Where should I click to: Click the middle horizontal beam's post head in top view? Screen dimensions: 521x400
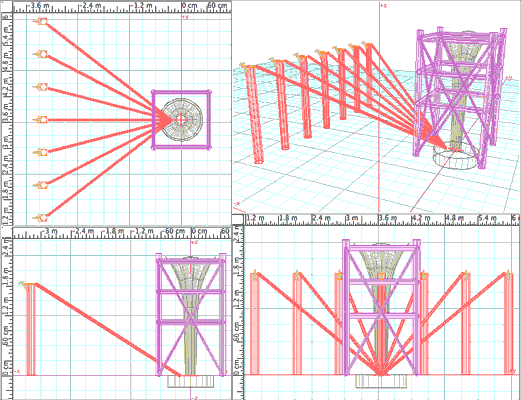[x=41, y=120]
